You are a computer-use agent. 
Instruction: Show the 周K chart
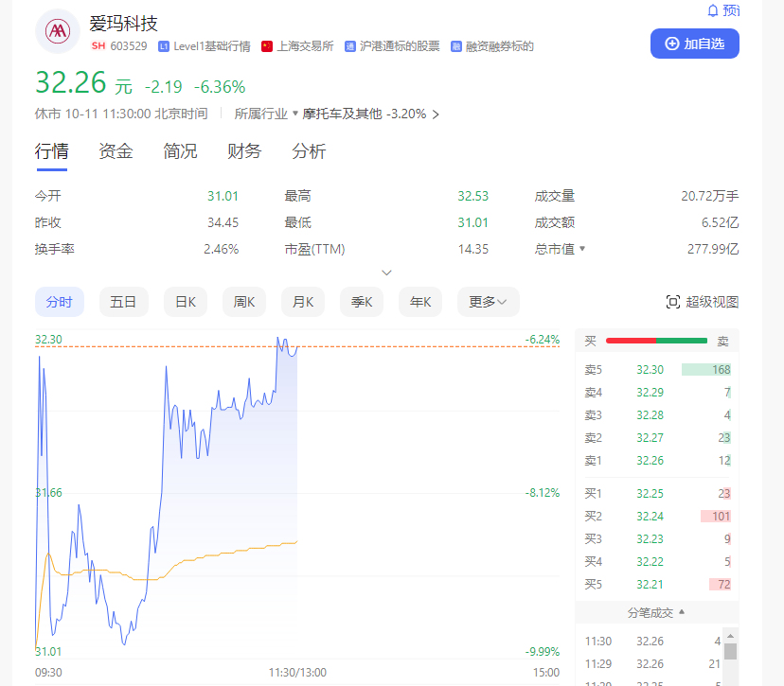[244, 302]
